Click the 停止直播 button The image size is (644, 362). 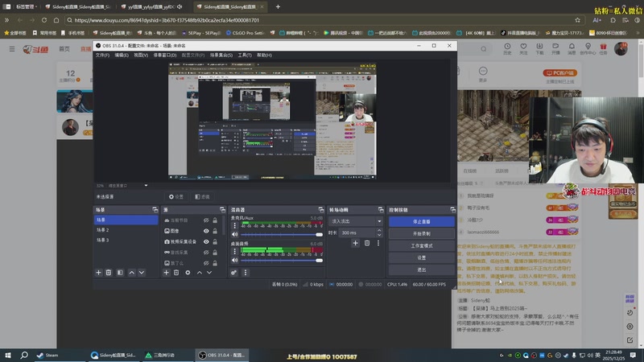pyautogui.click(x=421, y=221)
